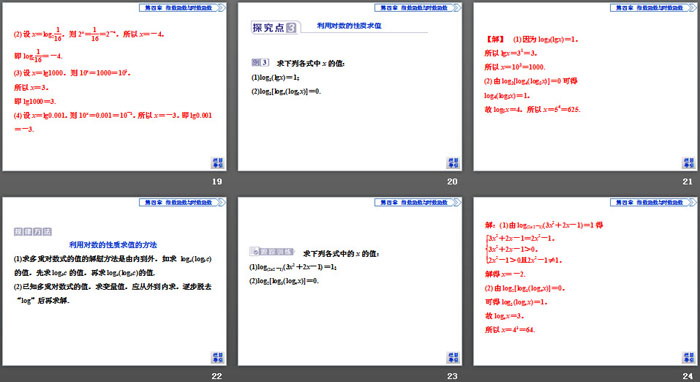Click the chapter header banner on slide 20
Image resolution: width=700 pixels, height=382 pixels.
pyautogui.click(x=417, y=8)
